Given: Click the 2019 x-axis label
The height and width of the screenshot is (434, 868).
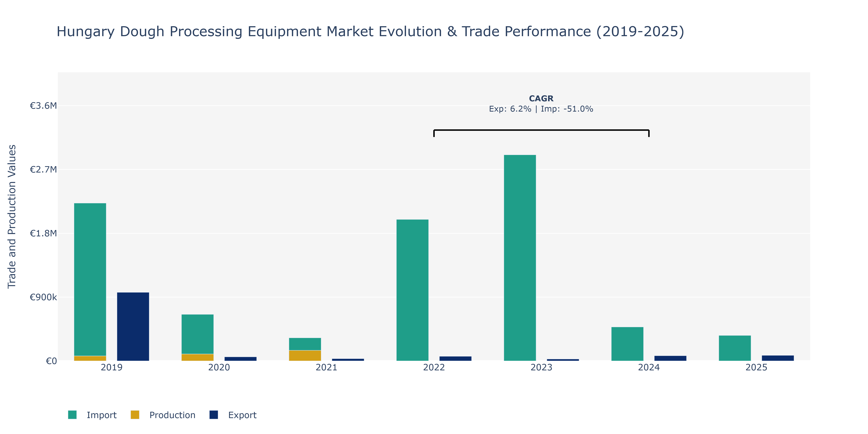Looking at the screenshot, I should pyautogui.click(x=112, y=367).
